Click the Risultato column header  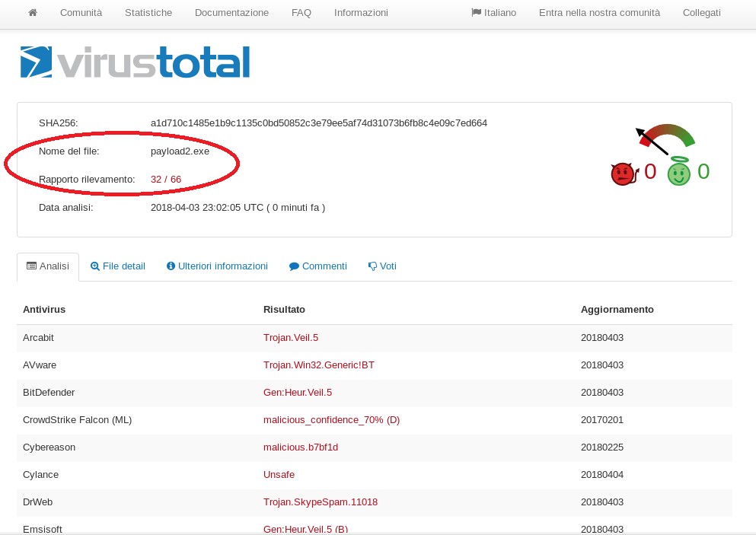(x=284, y=310)
